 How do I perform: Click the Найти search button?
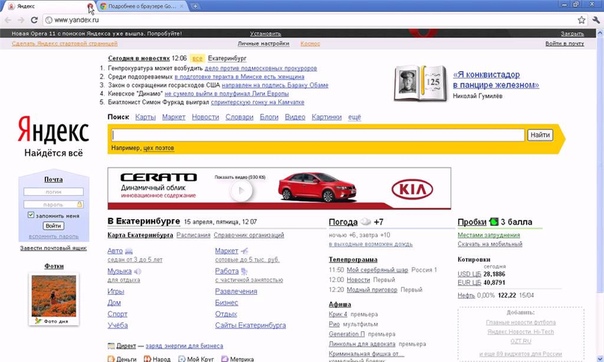[540, 135]
